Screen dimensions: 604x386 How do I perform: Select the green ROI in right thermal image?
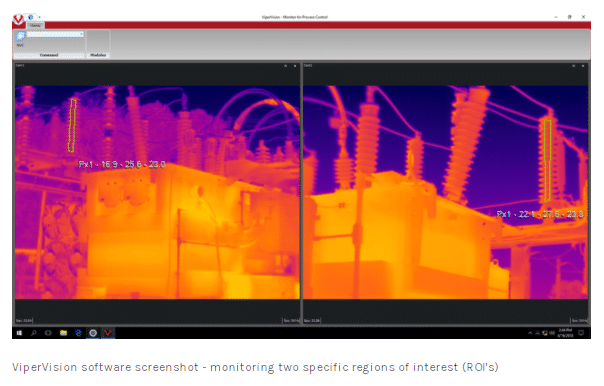pyautogui.click(x=547, y=160)
